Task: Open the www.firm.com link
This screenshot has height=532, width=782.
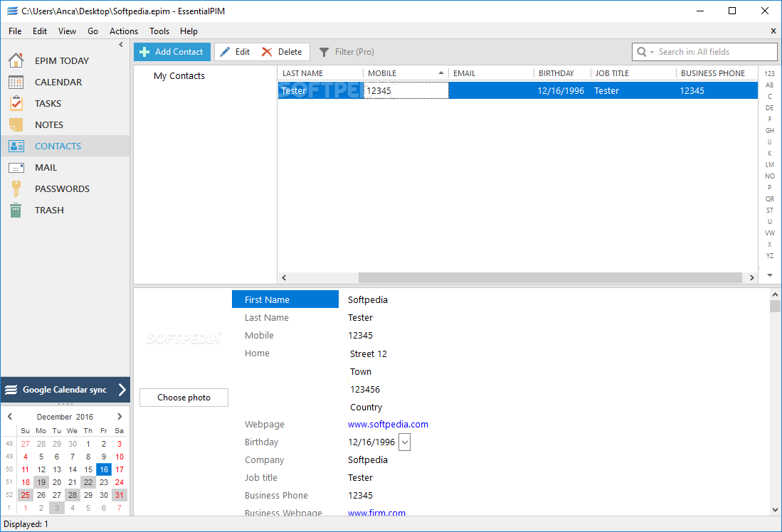Action: (x=376, y=513)
